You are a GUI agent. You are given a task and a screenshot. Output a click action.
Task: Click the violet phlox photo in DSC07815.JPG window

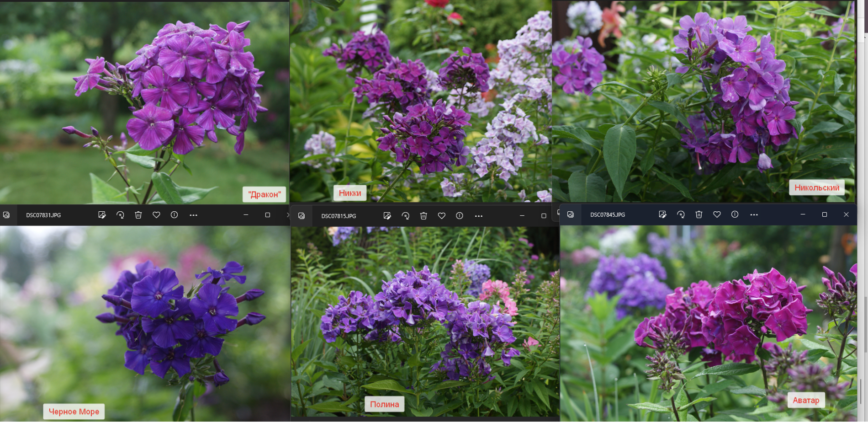point(425,321)
